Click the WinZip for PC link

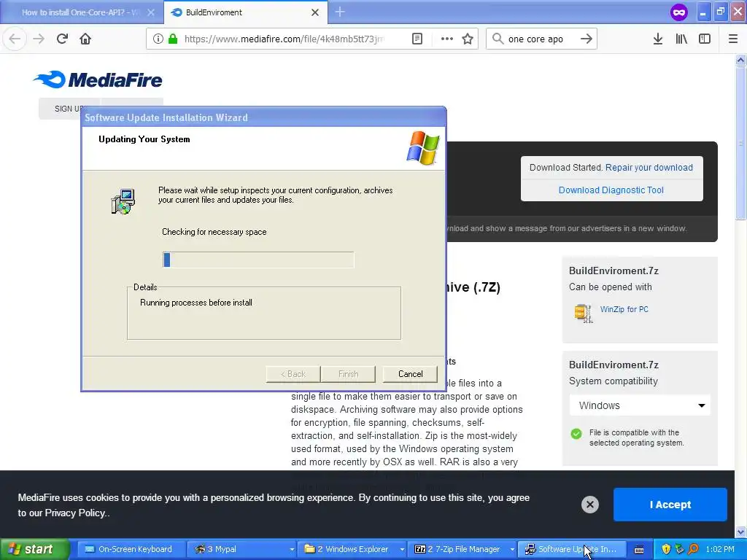coord(624,309)
